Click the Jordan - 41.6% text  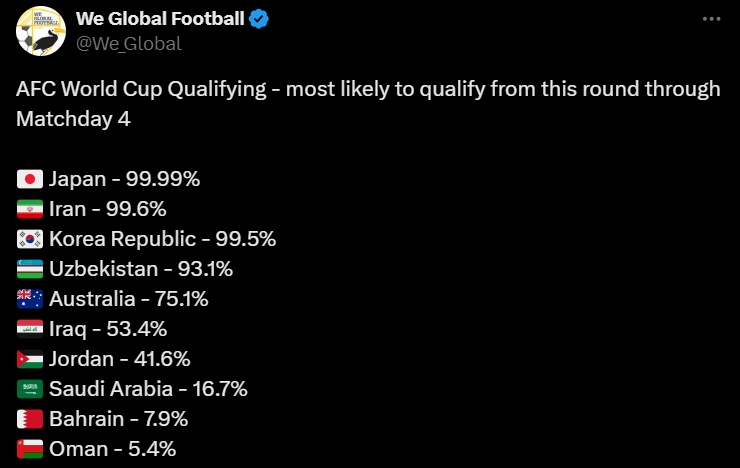point(119,359)
